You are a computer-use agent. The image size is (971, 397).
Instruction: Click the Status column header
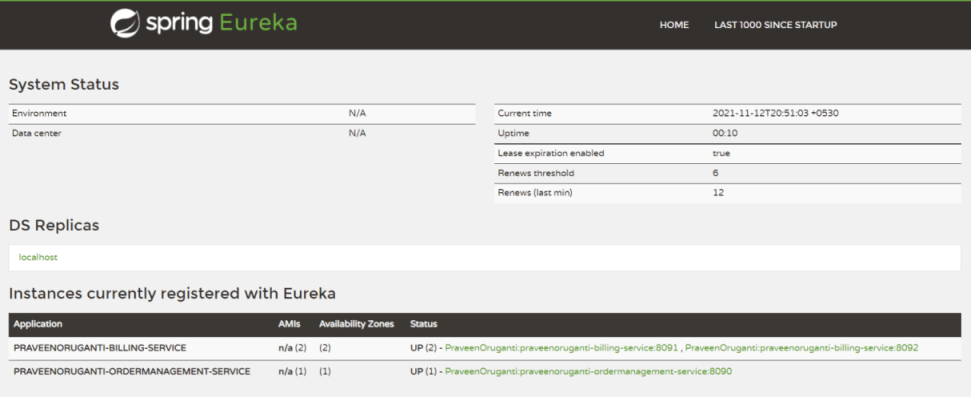(x=424, y=324)
